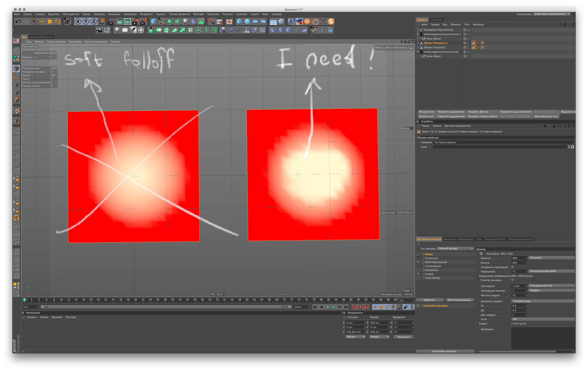This screenshot has height=371, width=588.
Task: Click the Edit Render Settings icon
Action: 143,22
